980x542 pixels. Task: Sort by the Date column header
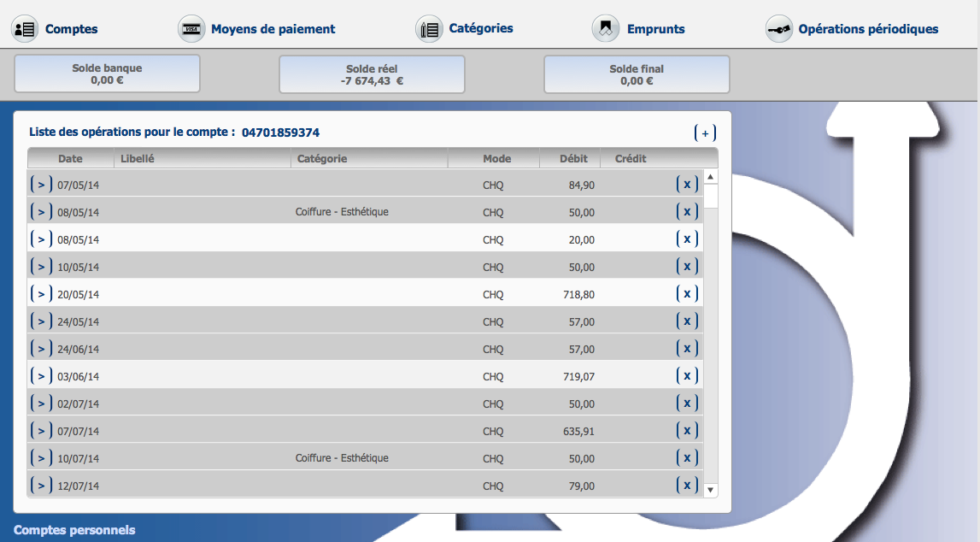coord(70,159)
